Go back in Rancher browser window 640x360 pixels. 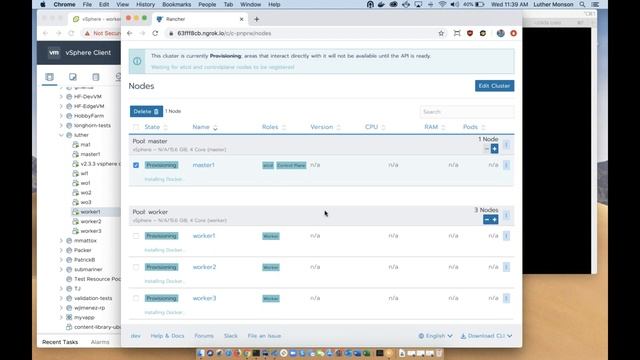[x=129, y=33]
